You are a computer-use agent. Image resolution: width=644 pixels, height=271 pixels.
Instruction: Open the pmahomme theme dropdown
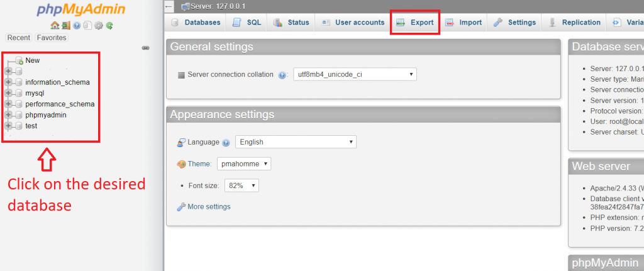(x=244, y=164)
